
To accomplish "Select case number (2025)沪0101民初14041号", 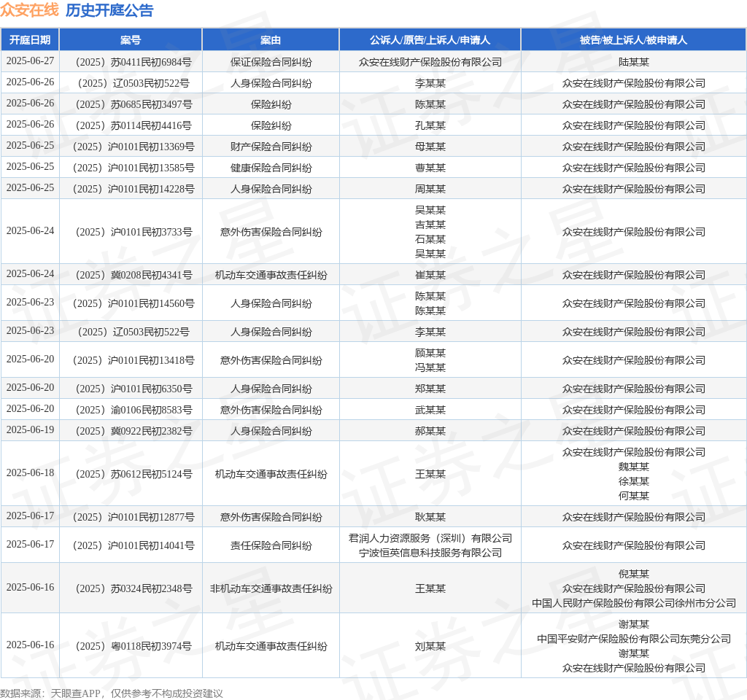I will pos(131,545).
